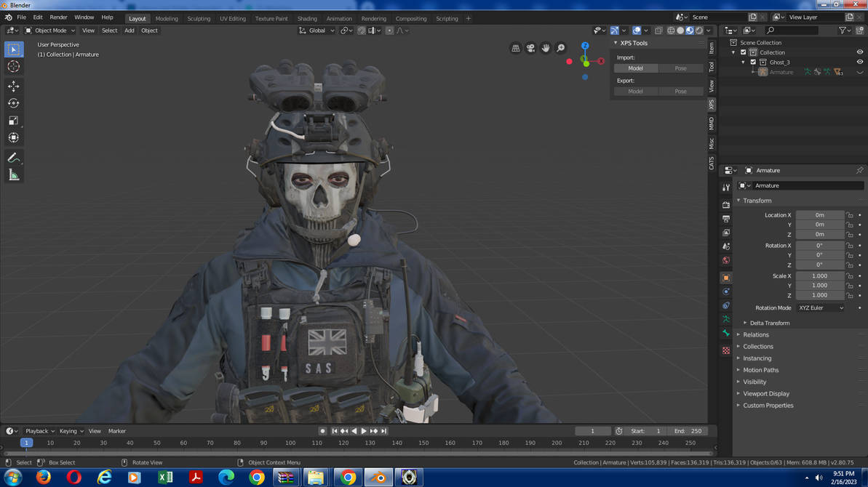Play the animation forward
Viewport: 868px width, 487px height.
click(x=364, y=431)
